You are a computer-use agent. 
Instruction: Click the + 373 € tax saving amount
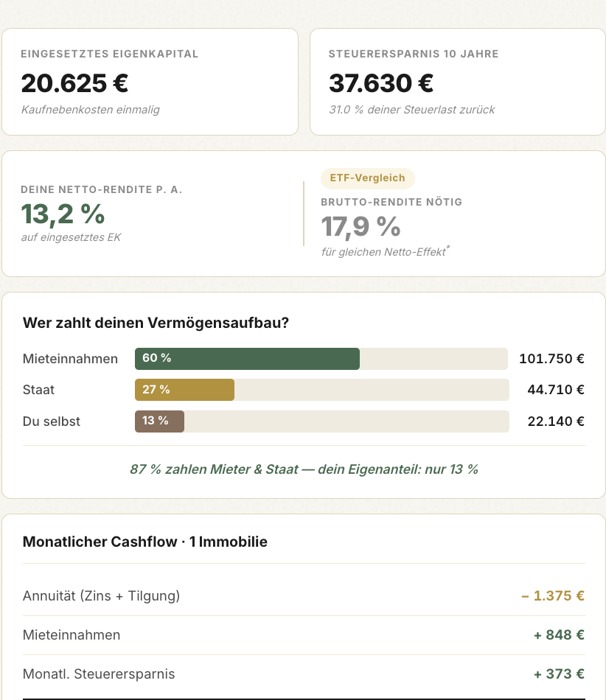(559, 674)
